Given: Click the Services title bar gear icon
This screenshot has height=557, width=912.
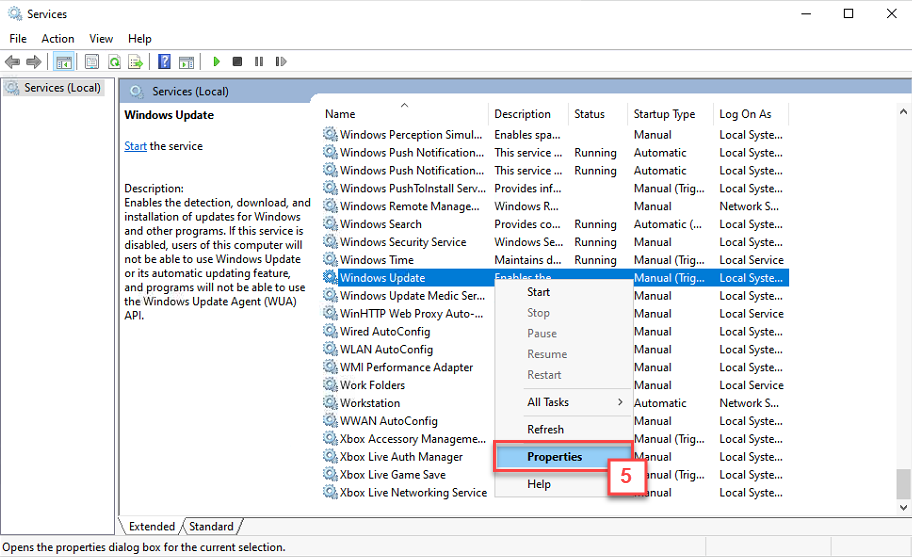Looking at the screenshot, I should pos(15,13).
